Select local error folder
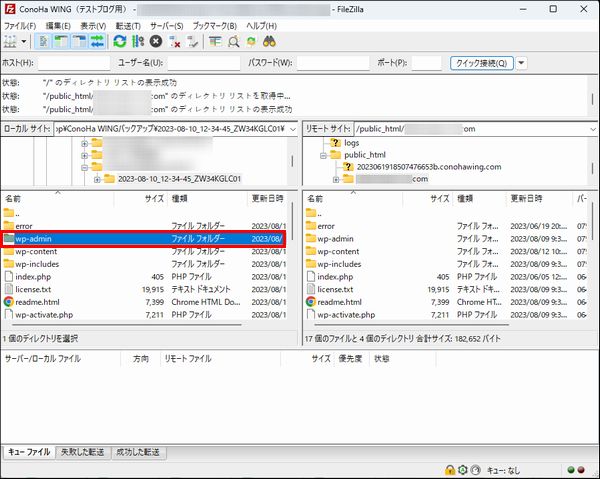The height and width of the screenshot is (479, 600). click(x=24, y=226)
